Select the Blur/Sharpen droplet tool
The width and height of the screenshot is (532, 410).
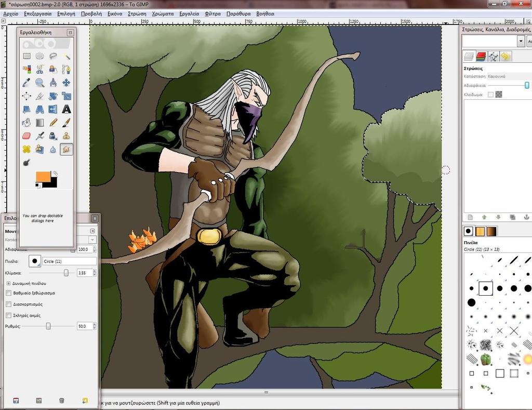tap(53, 149)
